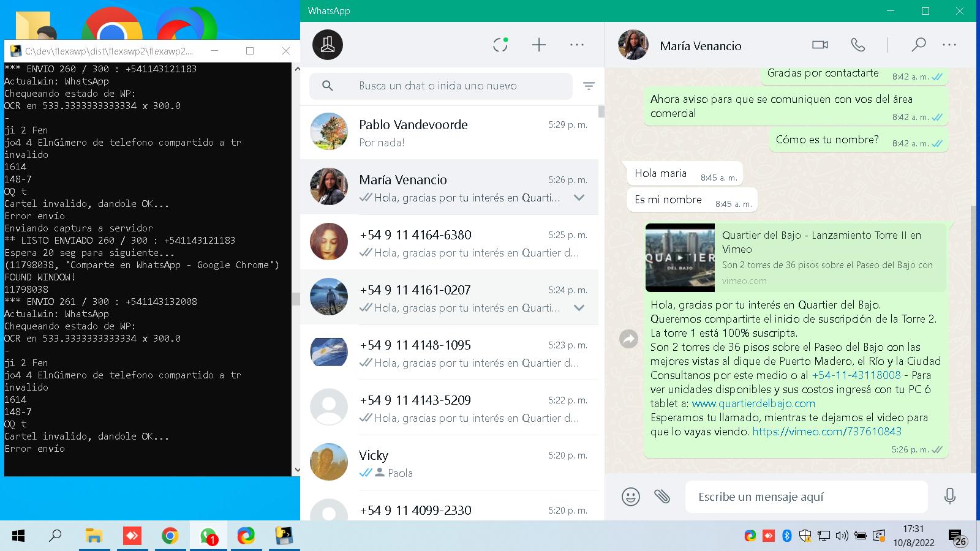Click María Venancio name in chat header

tap(701, 46)
